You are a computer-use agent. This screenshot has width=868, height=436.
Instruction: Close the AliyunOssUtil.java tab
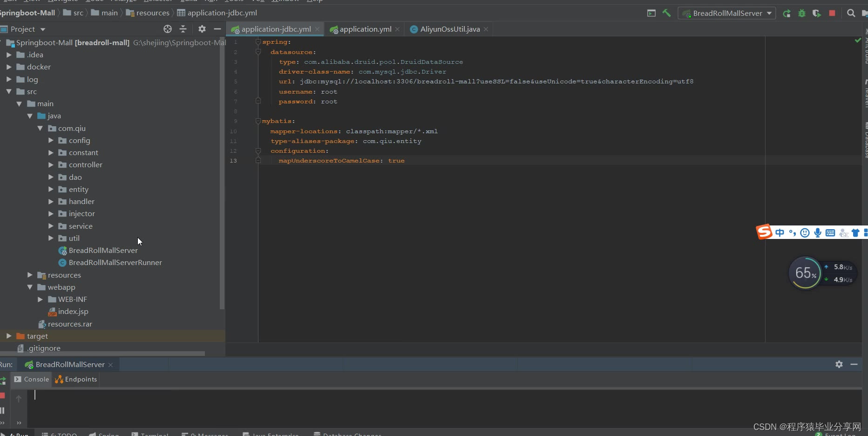pos(486,29)
